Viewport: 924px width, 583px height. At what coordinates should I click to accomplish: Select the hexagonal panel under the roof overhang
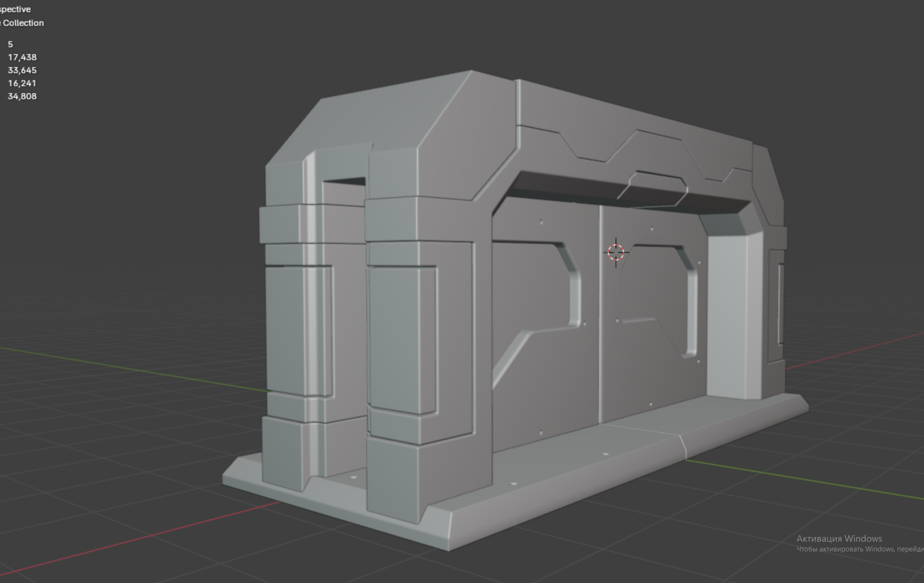653,190
